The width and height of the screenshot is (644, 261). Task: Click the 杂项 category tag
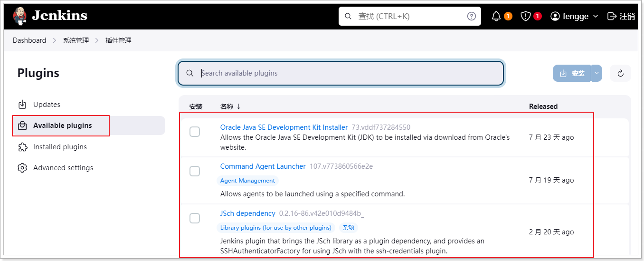point(349,228)
